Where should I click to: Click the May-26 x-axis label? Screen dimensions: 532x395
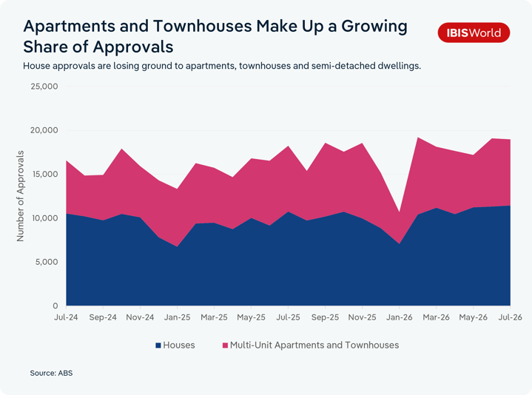[474, 317]
